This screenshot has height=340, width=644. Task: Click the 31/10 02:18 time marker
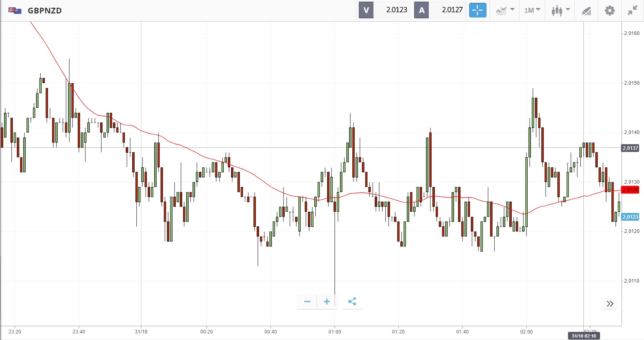(x=583, y=336)
